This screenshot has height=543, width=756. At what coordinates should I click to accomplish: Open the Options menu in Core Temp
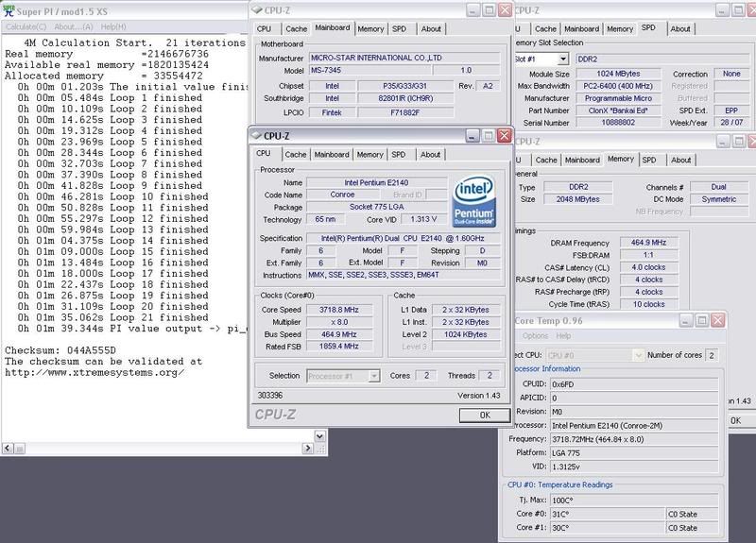536,335
